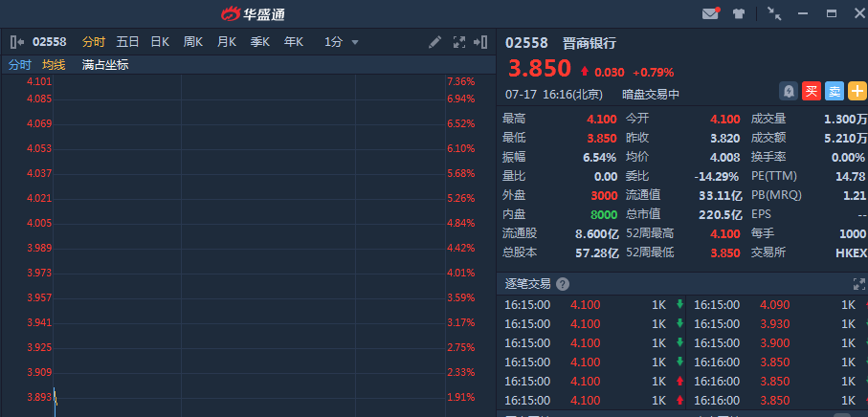Click the 昨收 value 3.820
Viewport: 868px width, 417px height.
pyautogui.click(x=725, y=139)
